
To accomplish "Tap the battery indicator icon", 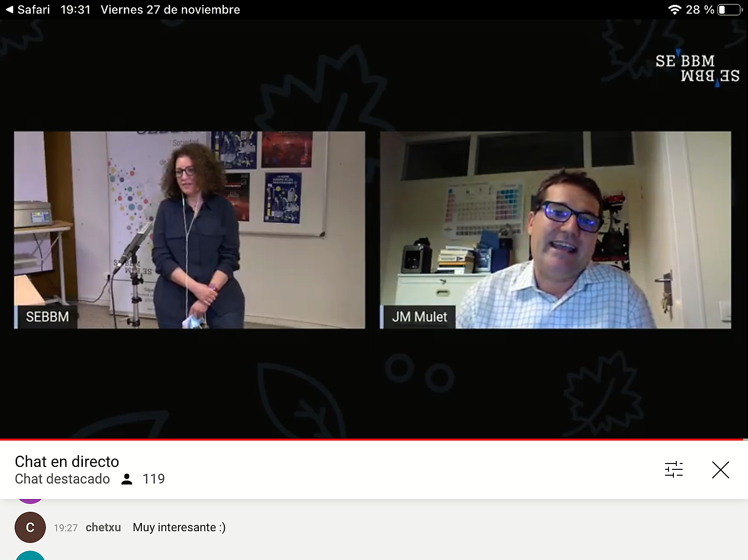I will (729, 10).
